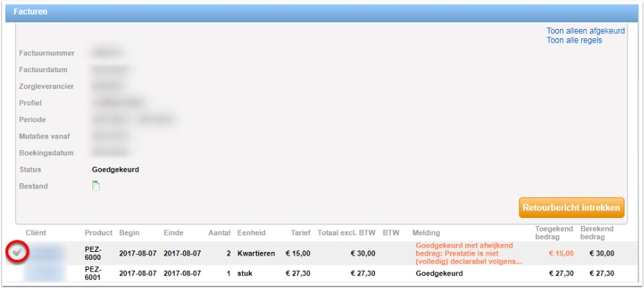
Task: Click the € 15,00 tarief cell
Action: [298, 253]
